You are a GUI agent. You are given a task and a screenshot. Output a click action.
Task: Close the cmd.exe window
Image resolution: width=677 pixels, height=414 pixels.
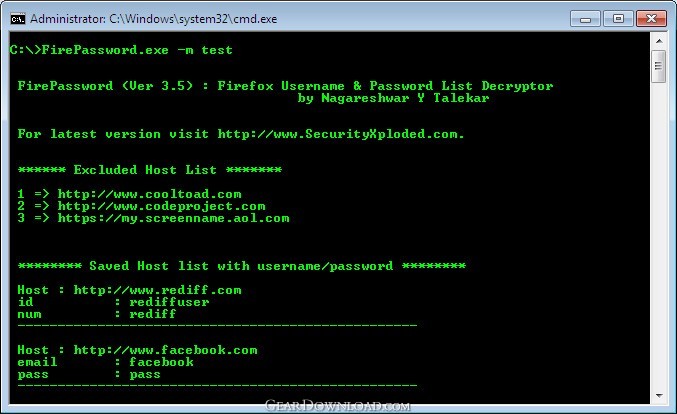click(x=651, y=19)
